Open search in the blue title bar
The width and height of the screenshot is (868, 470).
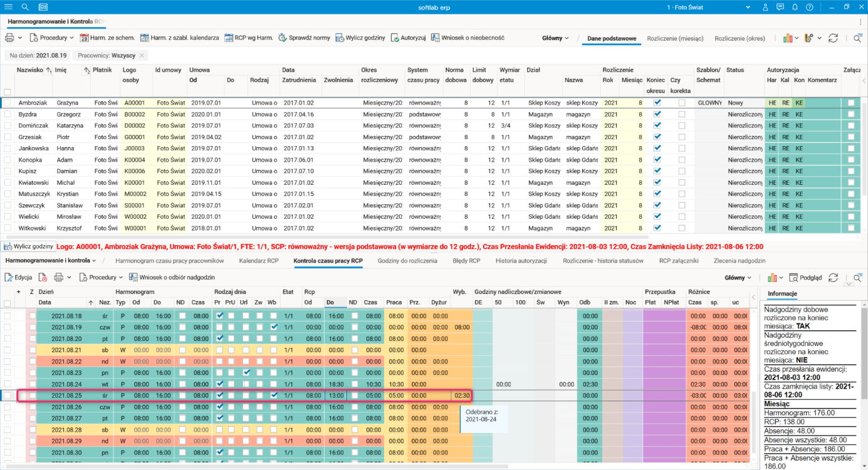pyautogui.click(x=25, y=7)
